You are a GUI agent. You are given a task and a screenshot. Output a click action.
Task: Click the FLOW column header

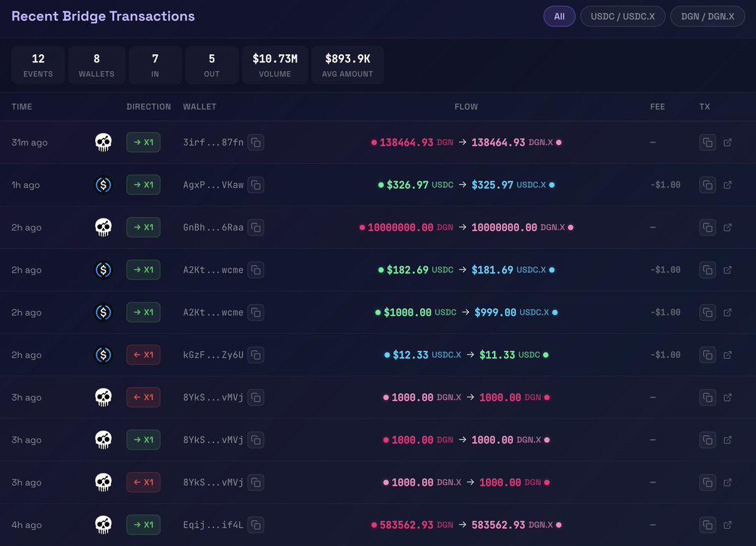[466, 107]
